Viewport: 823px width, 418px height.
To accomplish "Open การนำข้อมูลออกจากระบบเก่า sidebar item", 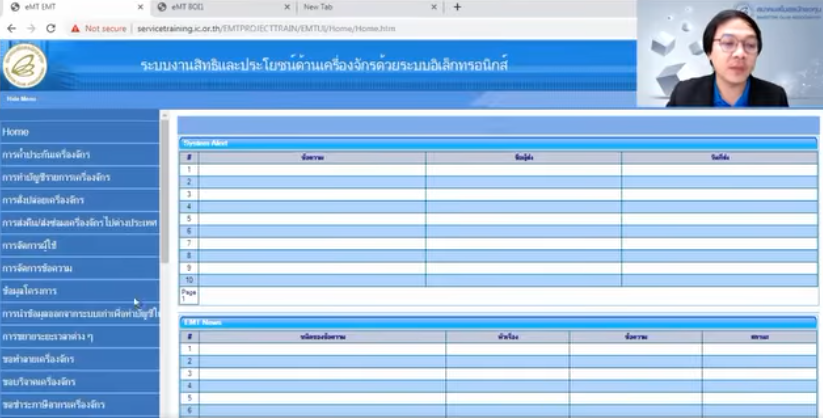I will tap(80, 314).
